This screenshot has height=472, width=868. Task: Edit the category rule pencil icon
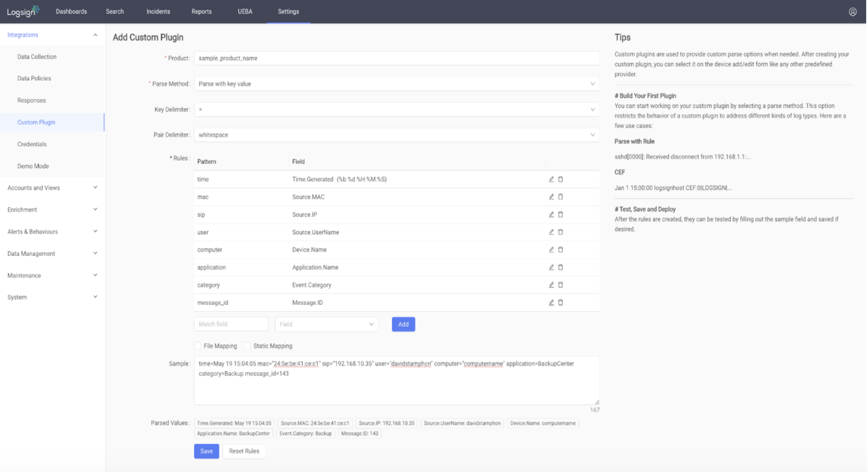tap(551, 285)
